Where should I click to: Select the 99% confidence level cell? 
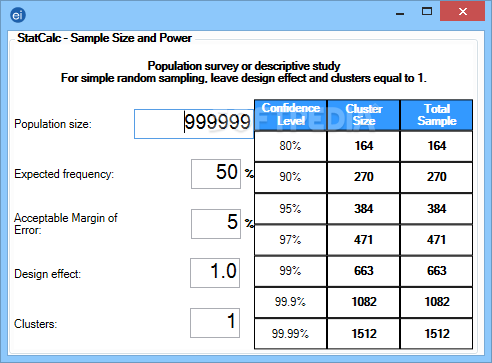290,271
